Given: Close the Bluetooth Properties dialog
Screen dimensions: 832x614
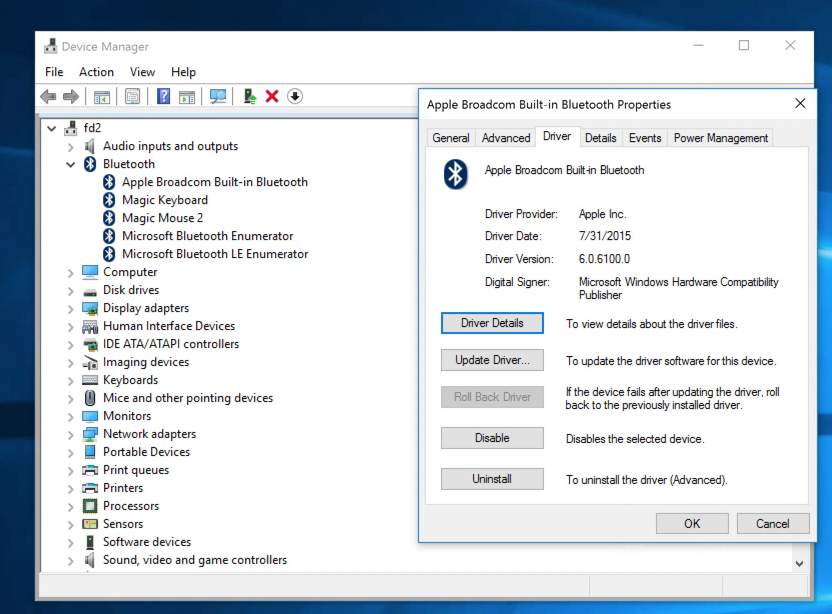Looking at the screenshot, I should 800,103.
